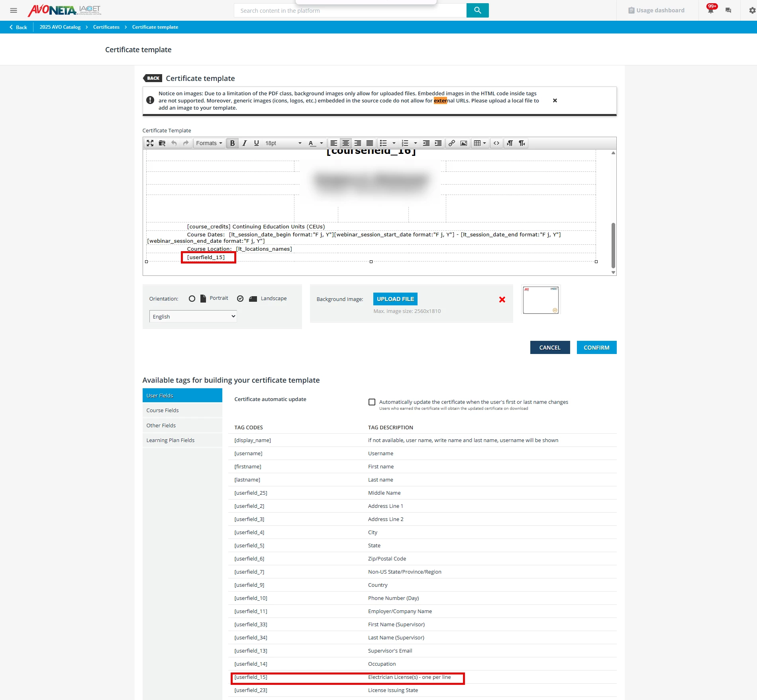The height and width of the screenshot is (700, 757).
Task: Select Landscape orientation
Action: [x=240, y=299]
